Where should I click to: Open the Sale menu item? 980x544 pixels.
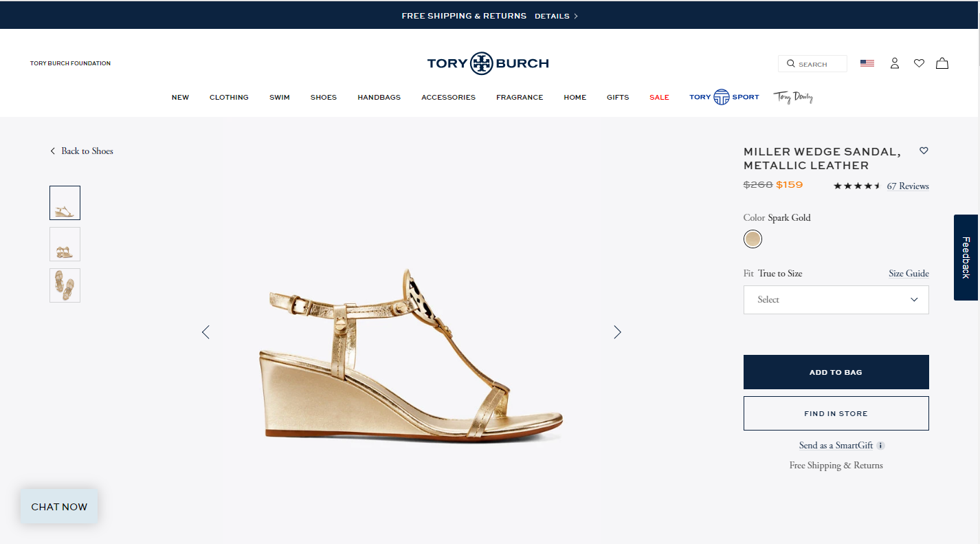point(659,98)
